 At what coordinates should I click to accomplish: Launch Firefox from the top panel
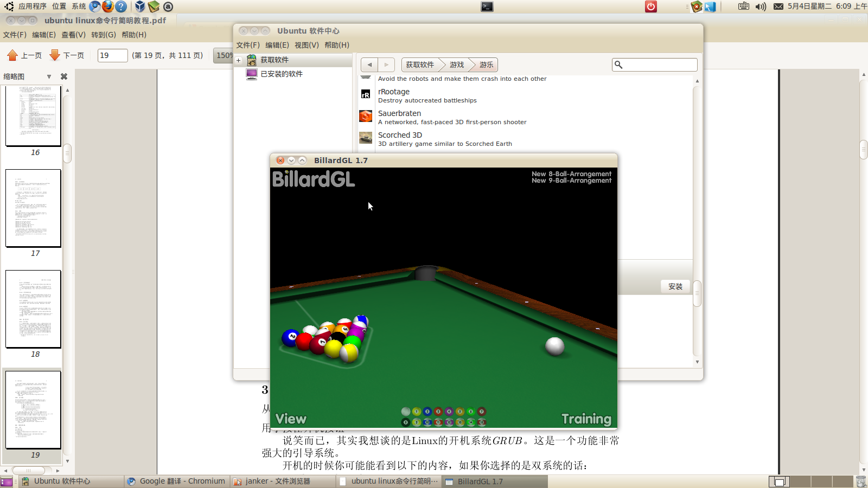pyautogui.click(x=108, y=7)
